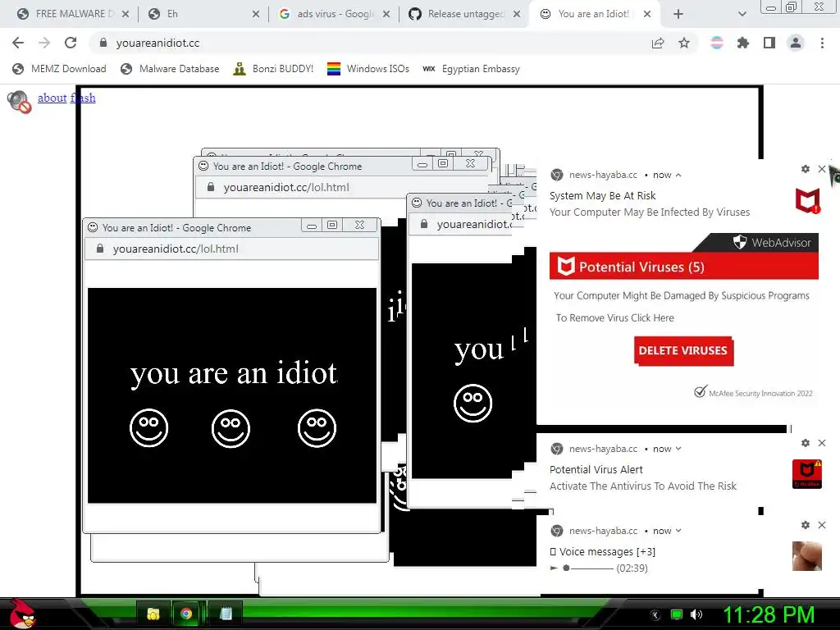
Task: Open Chrome's three-dot menu
Action: [x=822, y=43]
